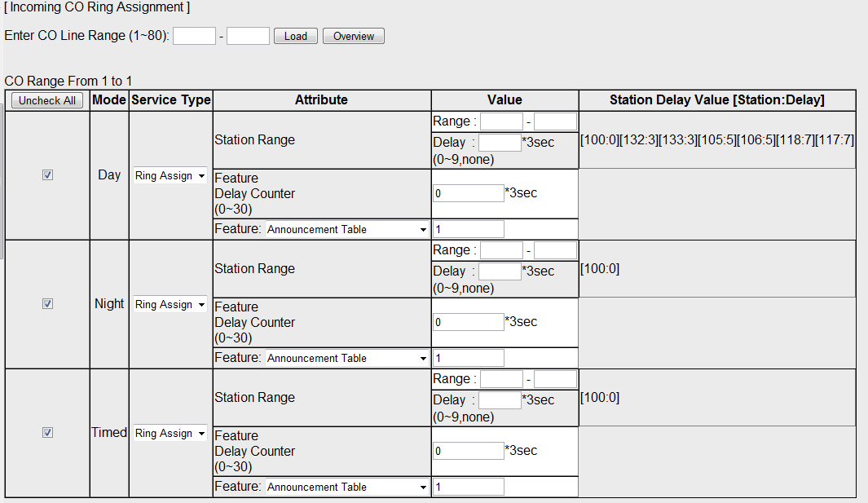Expand Timed mode Feature dropdown
Viewport: 868px width, 503px height.
(x=347, y=488)
